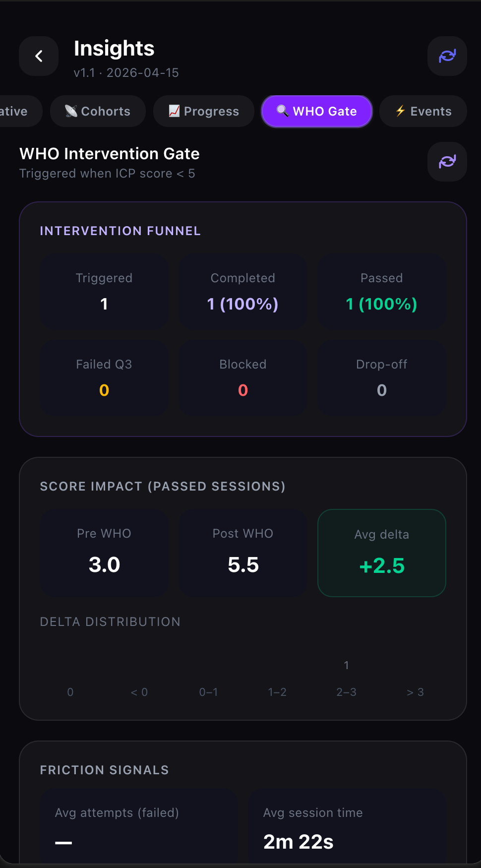Image resolution: width=481 pixels, height=868 pixels.
Task: Click the Pre WHO score card
Action: (x=104, y=553)
